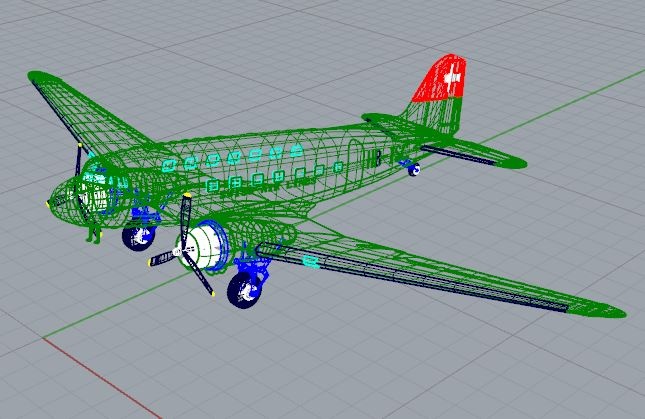Select the landing wheel under the far engine
Viewport: 645px width, 419px height.
(139, 237)
